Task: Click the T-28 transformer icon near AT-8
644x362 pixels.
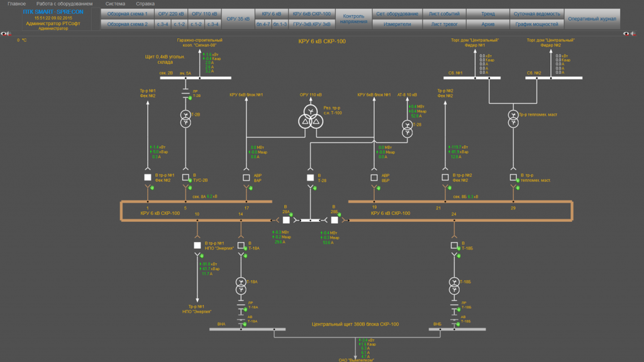Action: tap(407, 128)
